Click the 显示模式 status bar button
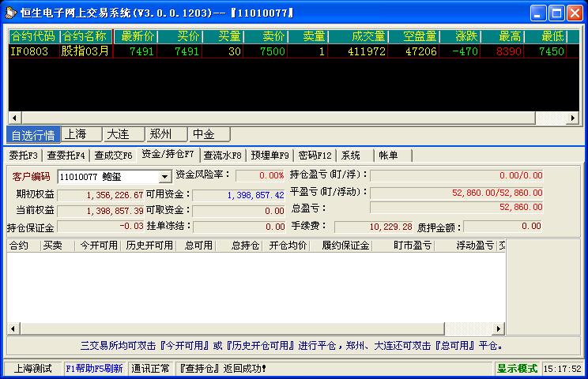 [518, 369]
